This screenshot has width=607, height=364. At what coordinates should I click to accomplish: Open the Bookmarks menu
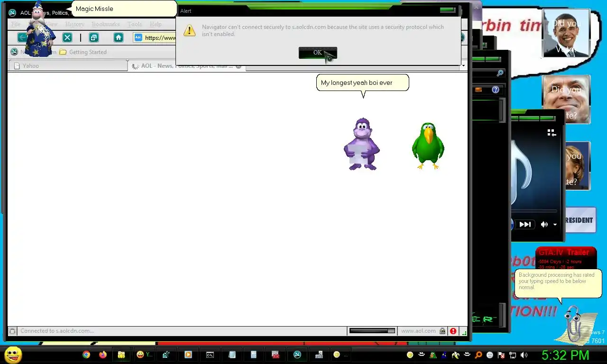[x=106, y=24]
